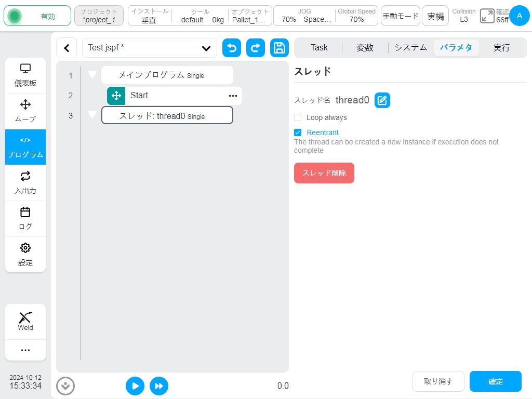Toggle the green 有効 enable status

click(x=37, y=16)
